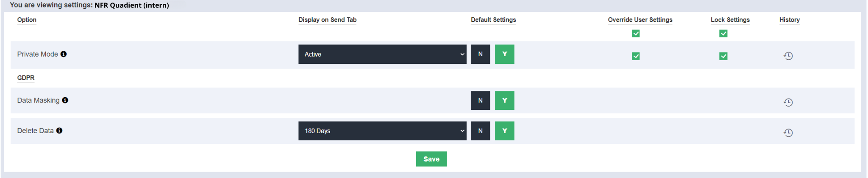Image resolution: width=868 pixels, height=178 pixels.
Task: Show info tooltip for Private Mode
Action: (64, 54)
